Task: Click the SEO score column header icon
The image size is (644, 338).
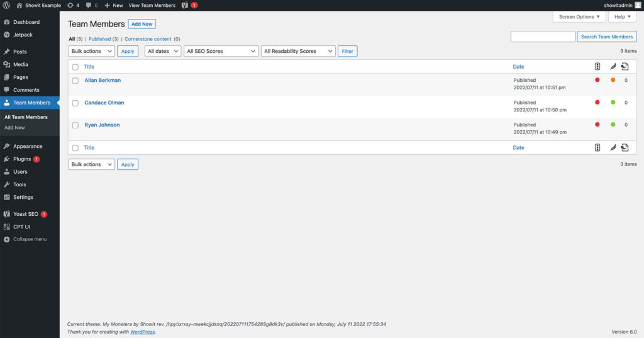Action: point(597,67)
